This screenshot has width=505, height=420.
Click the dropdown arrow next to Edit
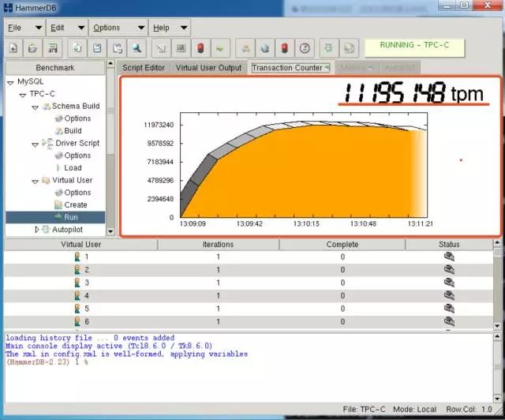81,28
